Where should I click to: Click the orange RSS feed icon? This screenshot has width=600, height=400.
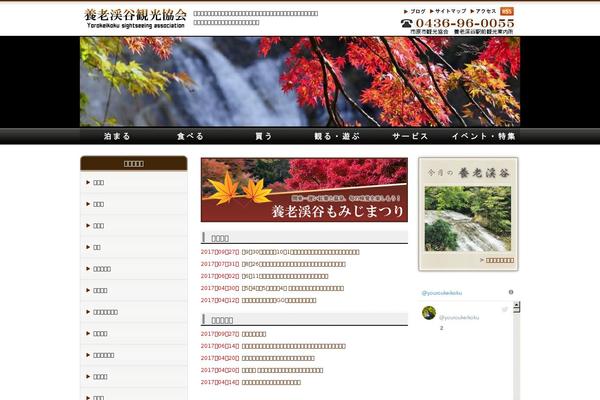[x=507, y=11]
